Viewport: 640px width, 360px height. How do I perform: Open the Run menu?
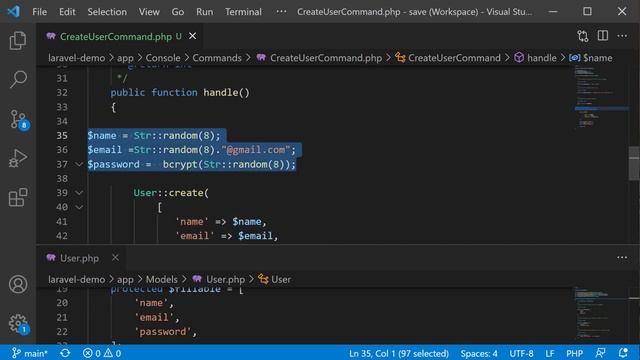[x=204, y=12]
